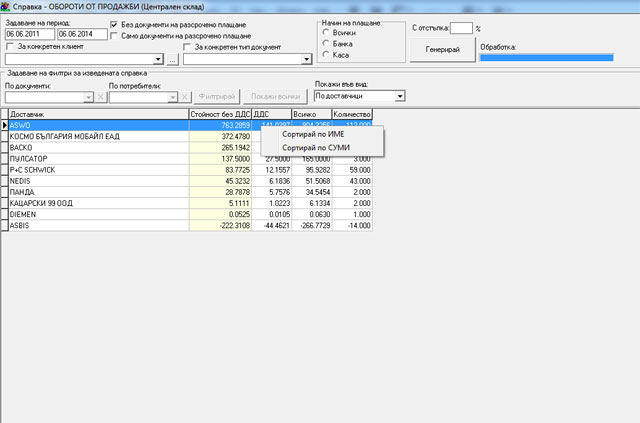Screen dimensions: 640x423
Task: Click the 'Филтрирай' button
Action: [x=217, y=97]
